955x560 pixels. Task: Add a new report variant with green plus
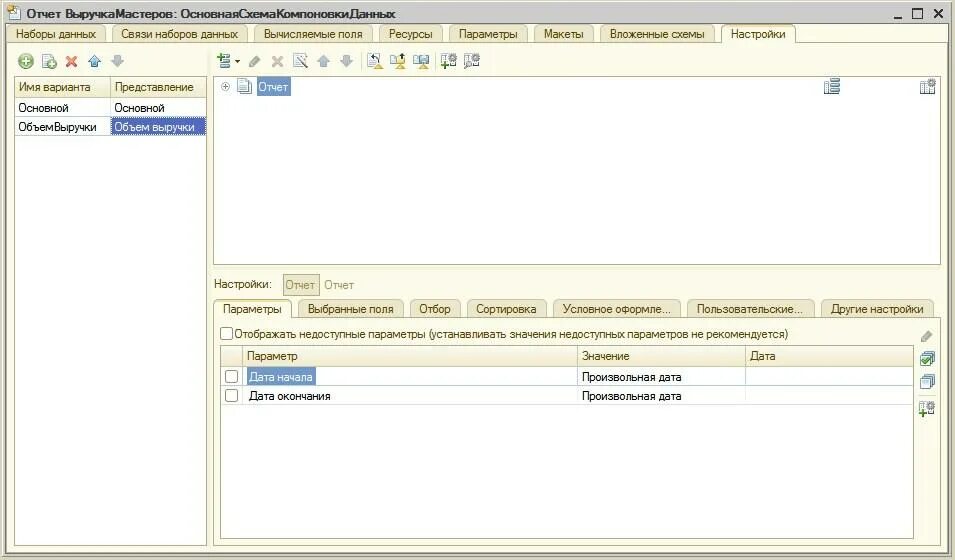pyautogui.click(x=26, y=61)
